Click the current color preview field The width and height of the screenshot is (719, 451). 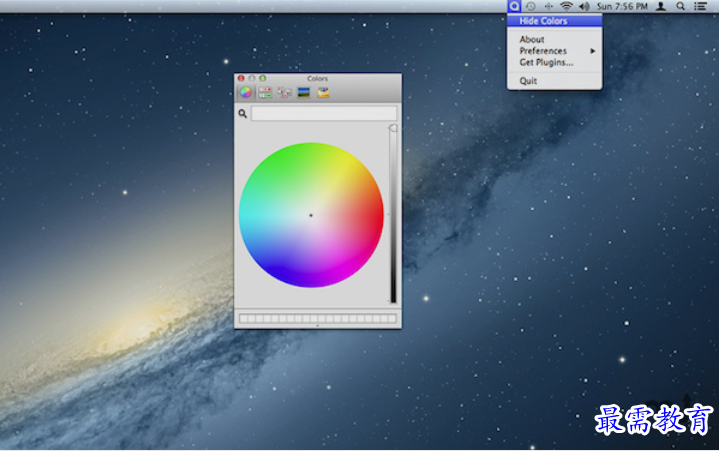tap(324, 114)
